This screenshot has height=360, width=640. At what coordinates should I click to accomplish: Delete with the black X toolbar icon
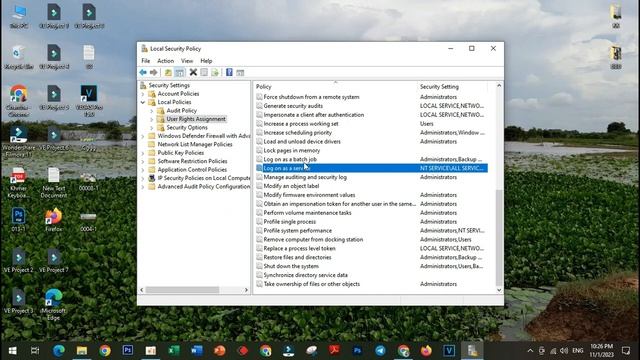(193, 72)
